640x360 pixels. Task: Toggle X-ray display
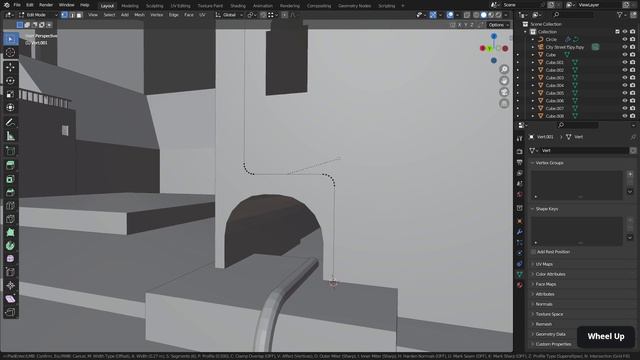[x=467, y=15]
